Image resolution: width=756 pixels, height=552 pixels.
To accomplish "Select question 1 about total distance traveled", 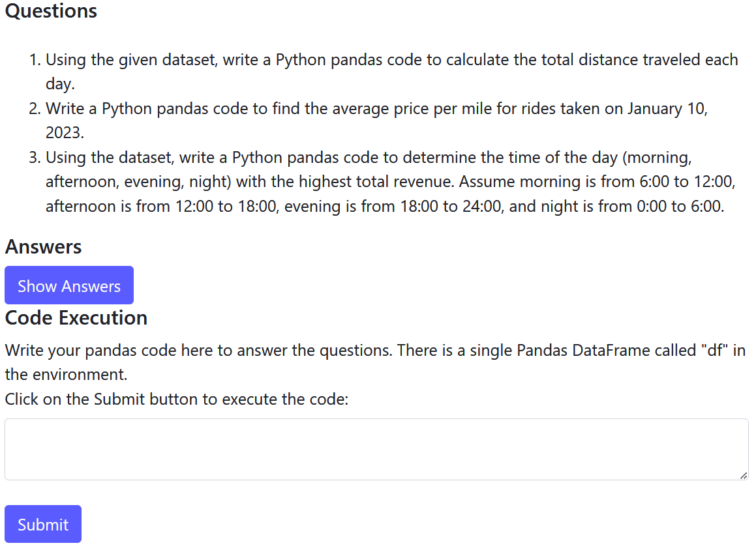I will coord(391,60).
